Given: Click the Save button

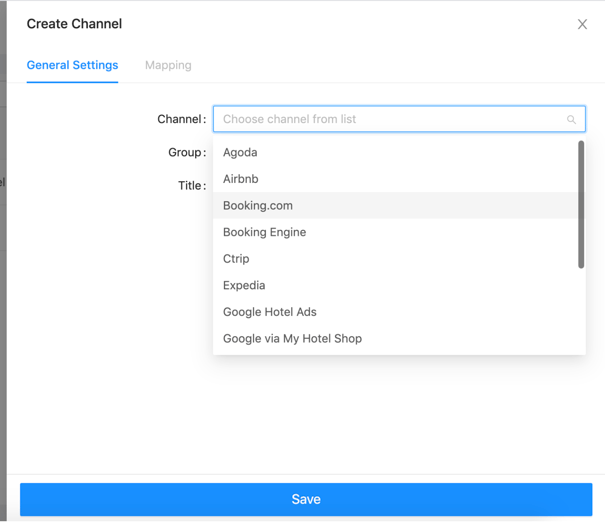Looking at the screenshot, I should click(306, 499).
